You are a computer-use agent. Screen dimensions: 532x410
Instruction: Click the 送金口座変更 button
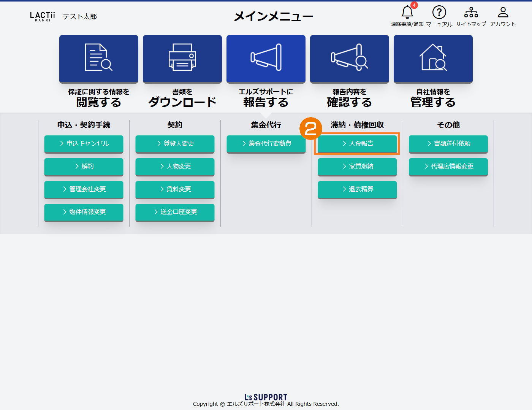pyautogui.click(x=175, y=212)
